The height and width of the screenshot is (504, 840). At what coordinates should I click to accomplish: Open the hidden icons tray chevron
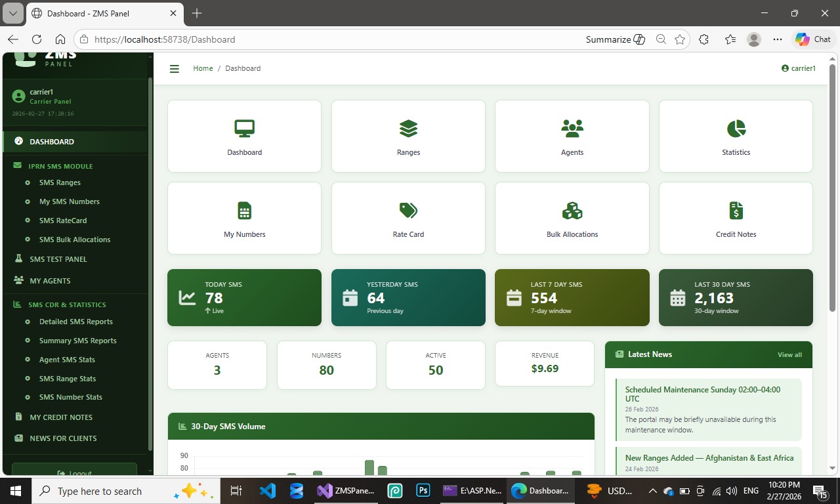click(652, 490)
